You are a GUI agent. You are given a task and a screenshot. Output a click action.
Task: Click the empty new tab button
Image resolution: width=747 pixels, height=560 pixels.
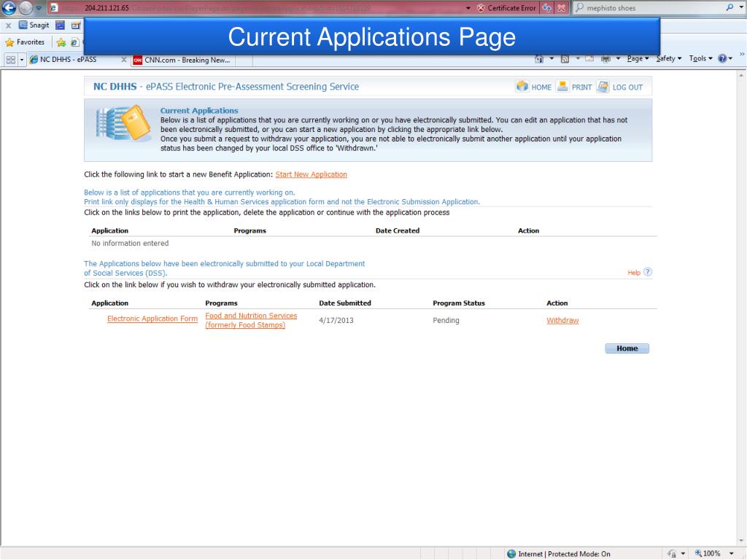[x=244, y=61]
